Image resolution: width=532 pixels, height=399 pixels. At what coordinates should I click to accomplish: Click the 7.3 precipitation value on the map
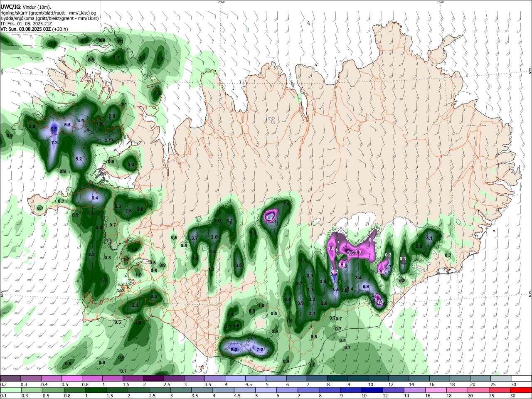(x=54, y=143)
